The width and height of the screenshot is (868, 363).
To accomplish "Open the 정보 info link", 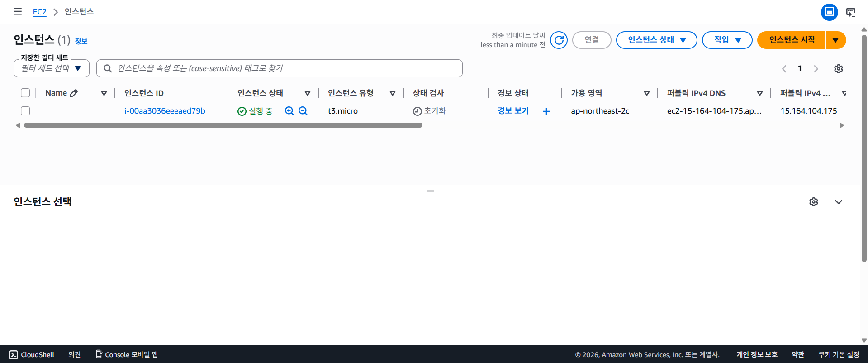I will click(81, 41).
